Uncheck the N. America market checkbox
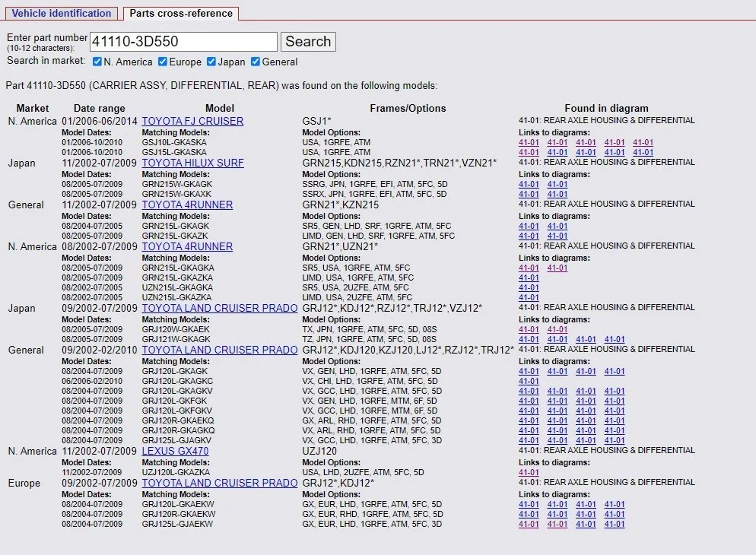 (97, 62)
